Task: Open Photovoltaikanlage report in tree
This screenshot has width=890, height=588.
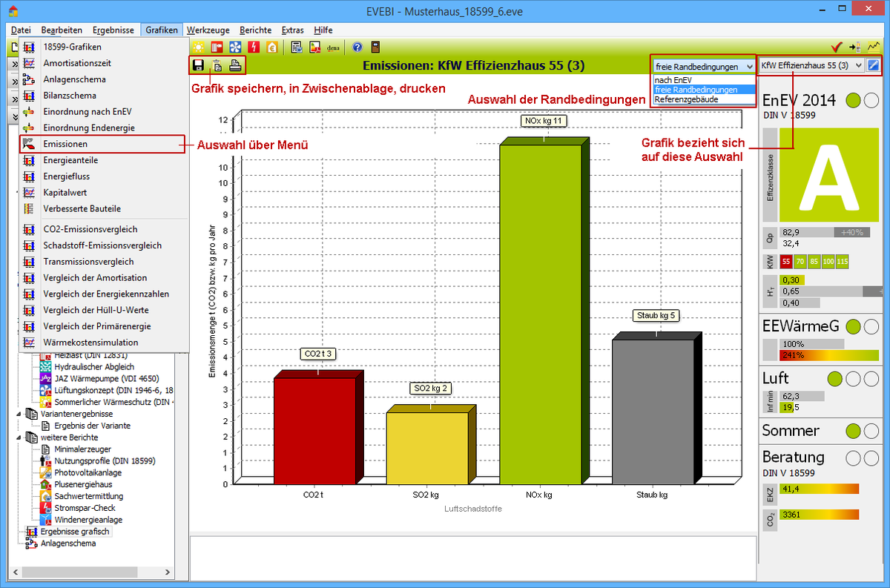Action: [88, 472]
